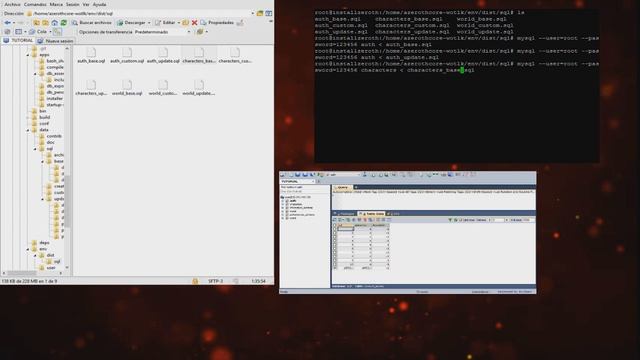
Task: Delete the selected file with the red X
Action: (194, 23)
